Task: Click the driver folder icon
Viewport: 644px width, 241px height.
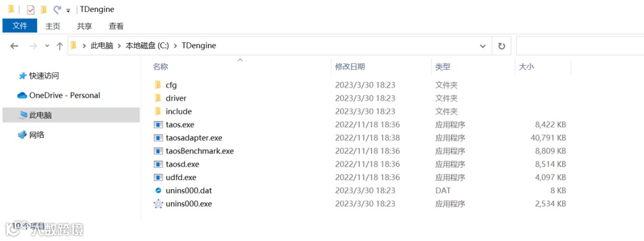Action: 157,98
